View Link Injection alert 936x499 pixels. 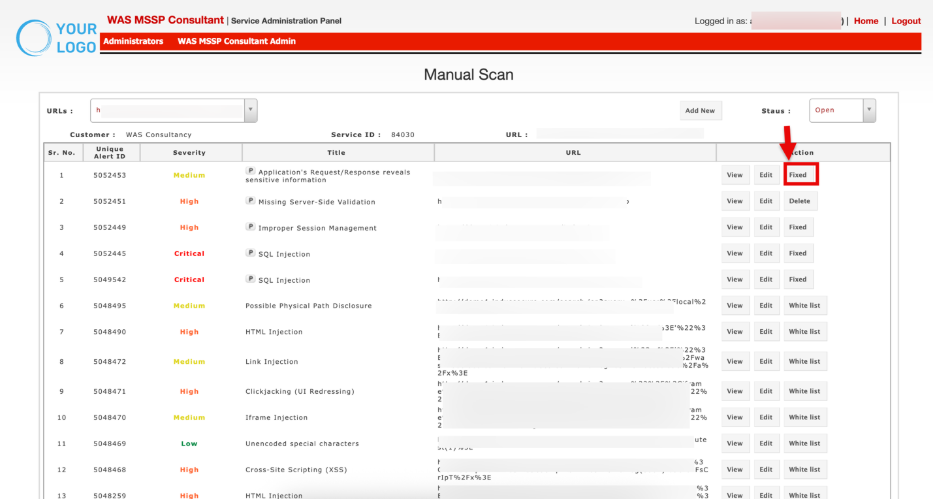pos(735,361)
